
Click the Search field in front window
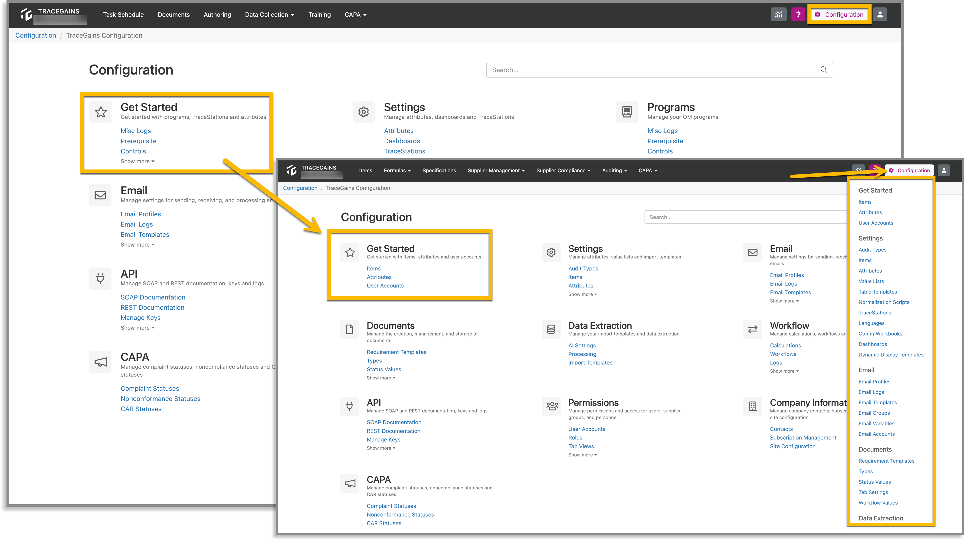(x=746, y=217)
